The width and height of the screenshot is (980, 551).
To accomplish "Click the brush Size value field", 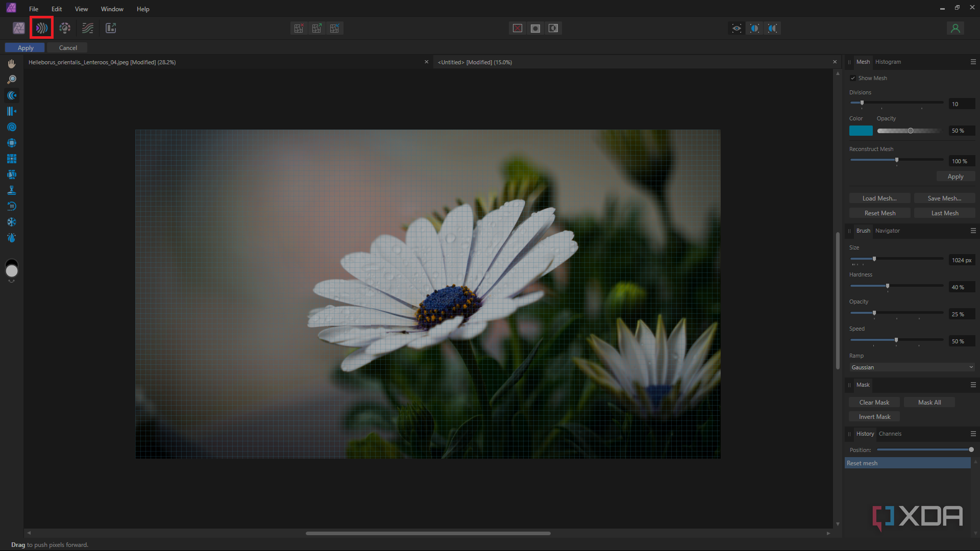I will [x=962, y=260].
